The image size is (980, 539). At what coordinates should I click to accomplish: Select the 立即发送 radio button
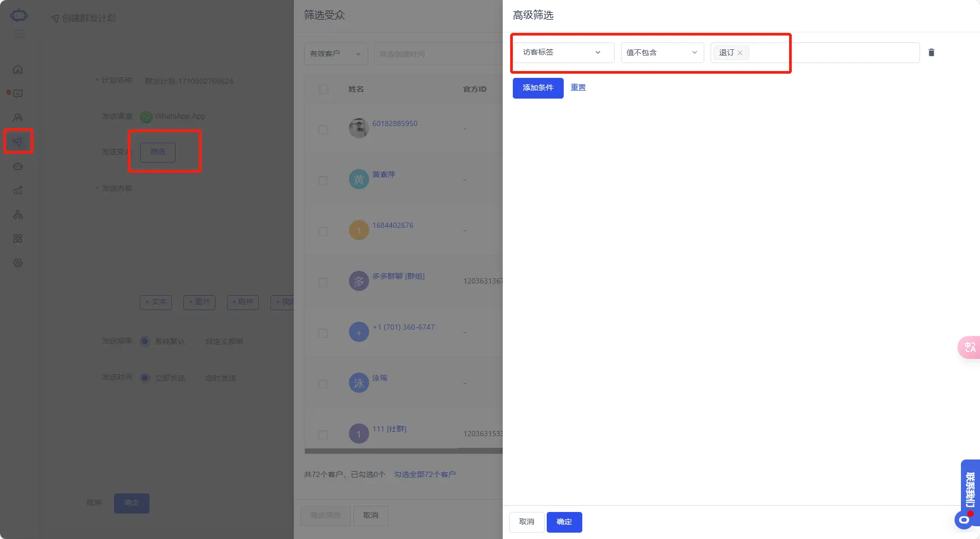point(145,378)
